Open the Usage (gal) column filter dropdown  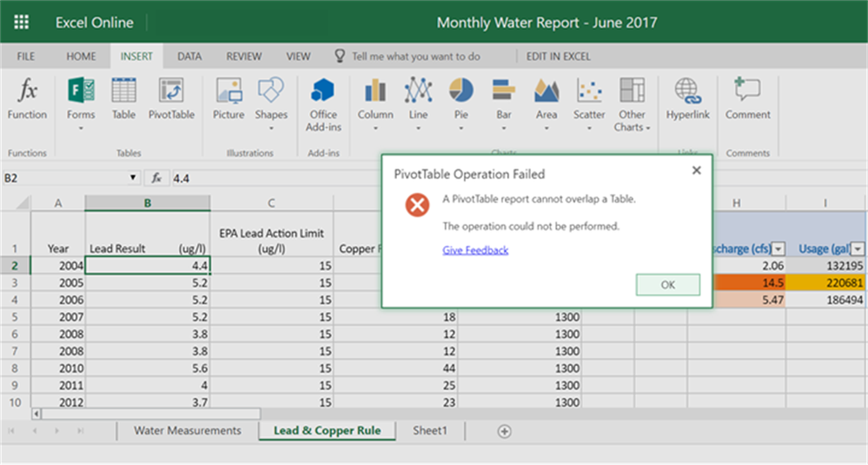pos(858,249)
